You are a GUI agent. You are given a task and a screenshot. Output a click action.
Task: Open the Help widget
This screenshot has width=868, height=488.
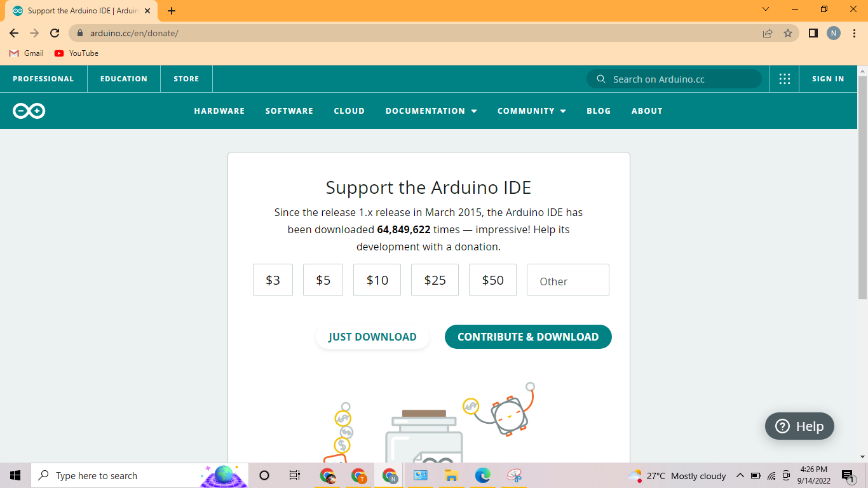tap(799, 426)
